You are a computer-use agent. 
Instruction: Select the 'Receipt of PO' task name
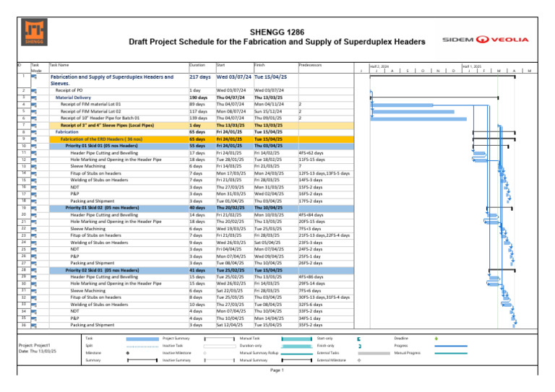click(x=69, y=90)
